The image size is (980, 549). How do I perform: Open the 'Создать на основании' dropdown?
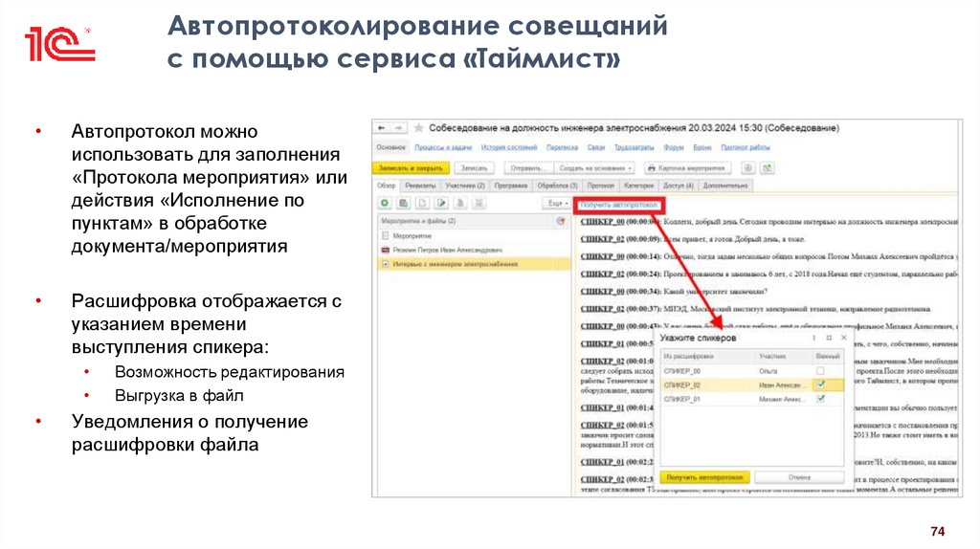(x=595, y=168)
